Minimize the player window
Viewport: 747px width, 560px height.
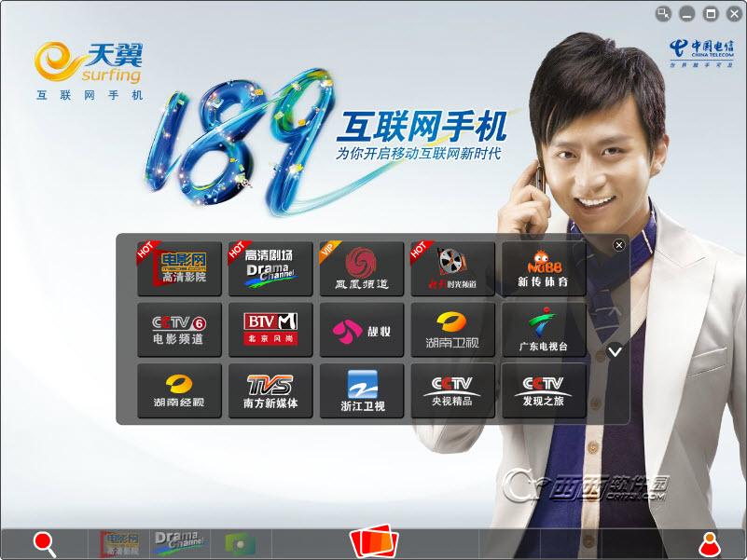pos(687,14)
